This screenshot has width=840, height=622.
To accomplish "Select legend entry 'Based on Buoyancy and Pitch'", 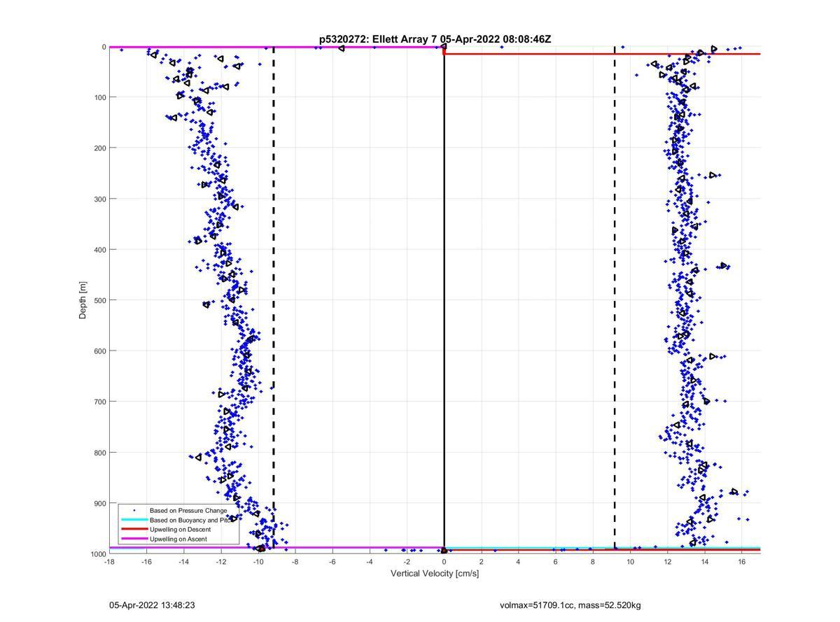I will pyautogui.click(x=191, y=520).
